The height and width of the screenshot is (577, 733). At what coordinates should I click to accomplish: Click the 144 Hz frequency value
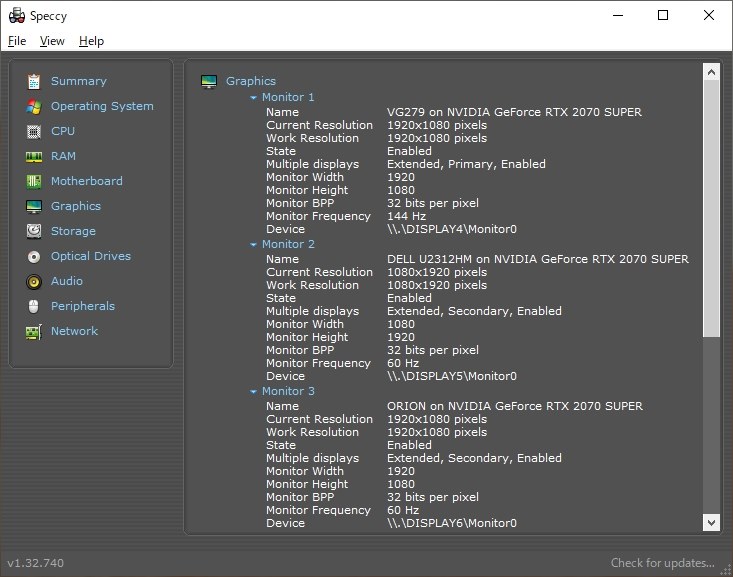point(406,216)
